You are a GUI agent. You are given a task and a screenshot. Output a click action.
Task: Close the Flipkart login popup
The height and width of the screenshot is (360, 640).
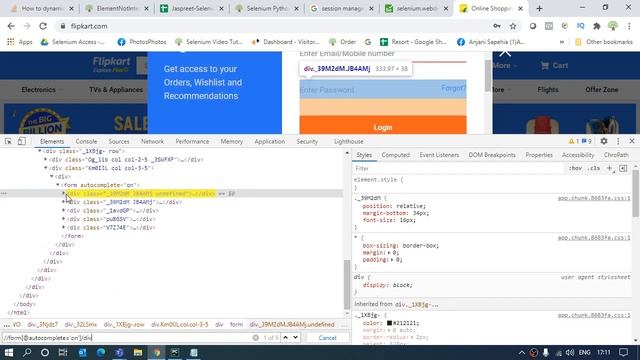[x=505, y=53]
